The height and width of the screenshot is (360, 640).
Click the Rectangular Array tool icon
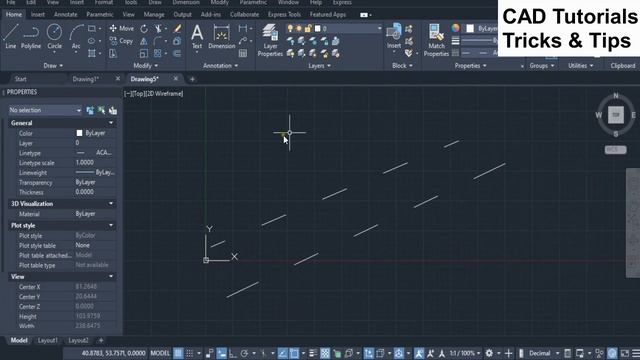tap(158, 53)
